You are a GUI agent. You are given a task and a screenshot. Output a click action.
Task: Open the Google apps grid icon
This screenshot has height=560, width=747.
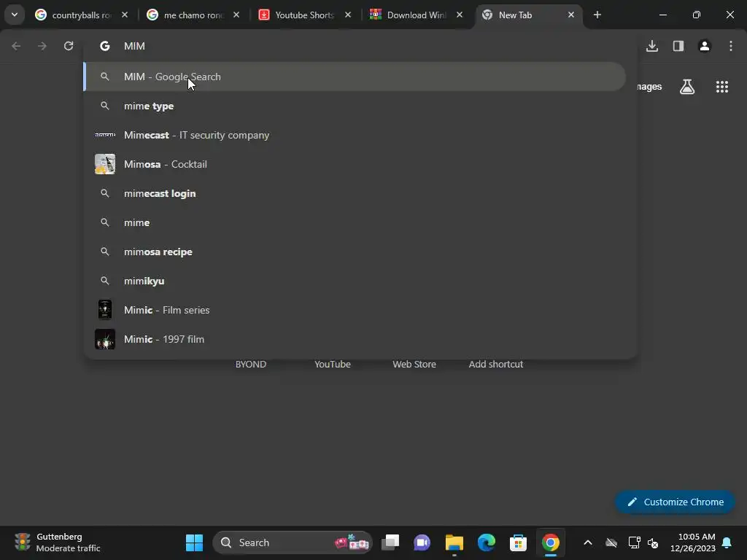point(722,87)
